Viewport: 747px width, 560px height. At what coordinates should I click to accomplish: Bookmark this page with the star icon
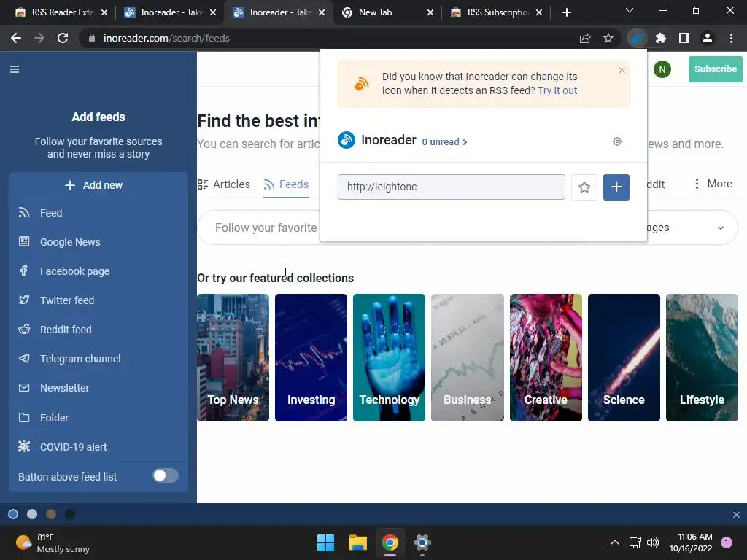[608, 38]
